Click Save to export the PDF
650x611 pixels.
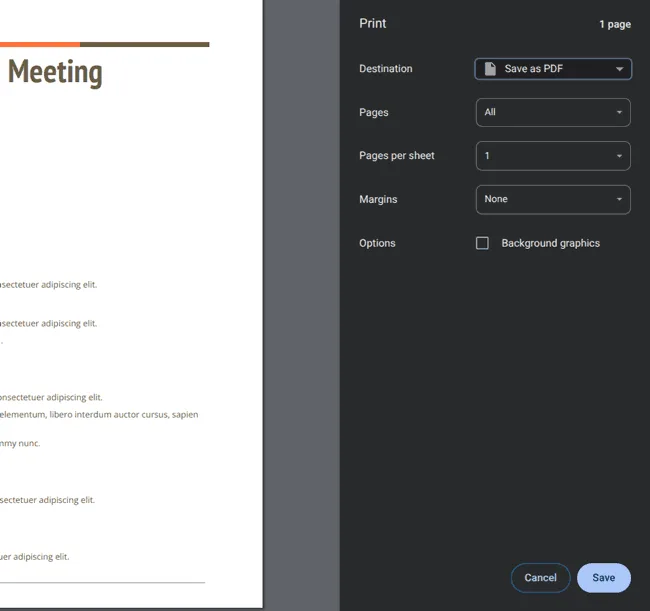[603, 578]
